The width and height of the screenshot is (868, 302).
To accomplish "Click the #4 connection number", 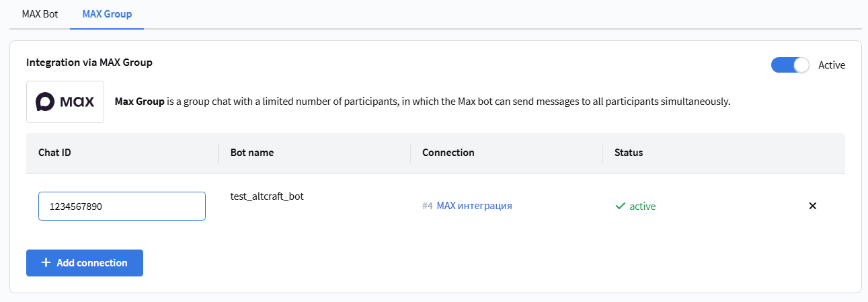I will pyautogui.click(x=428, y=206).
